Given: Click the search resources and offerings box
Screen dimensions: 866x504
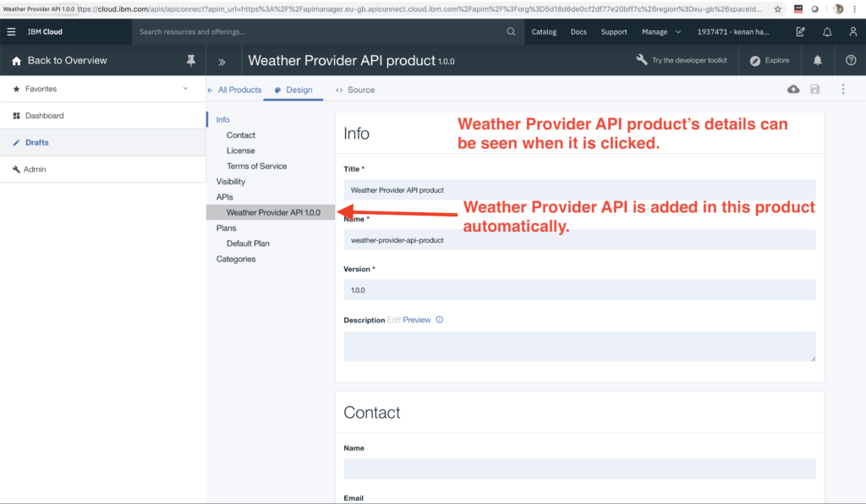Looking at the screenshot, I should 328,32.
